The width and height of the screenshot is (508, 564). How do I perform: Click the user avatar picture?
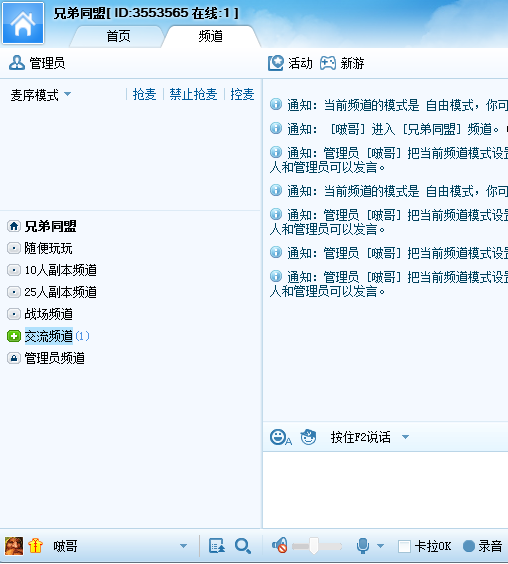(14, 546)
